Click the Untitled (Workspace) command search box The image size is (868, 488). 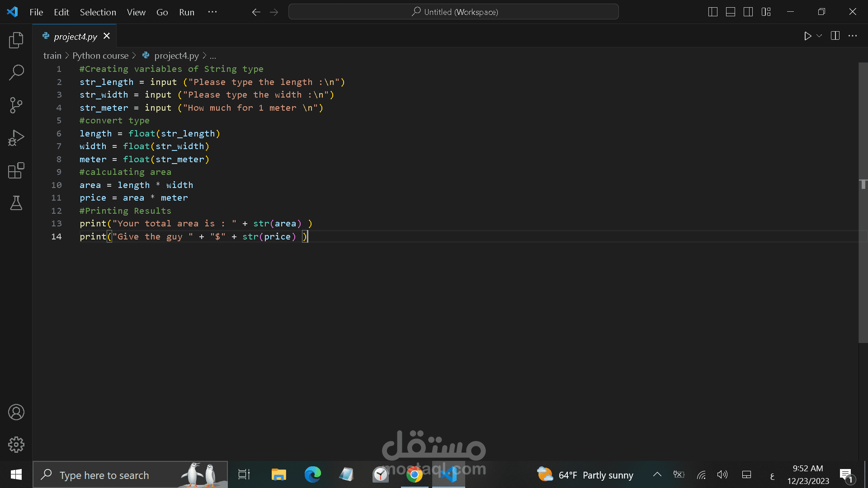pos(453,12)
